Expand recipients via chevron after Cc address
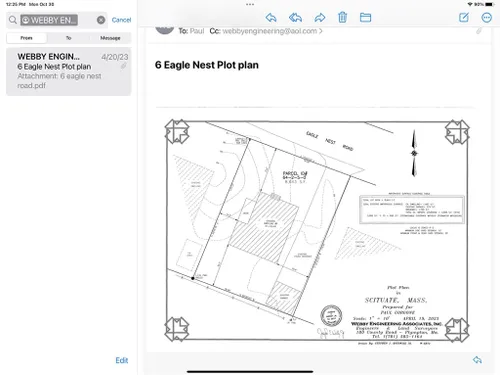 tap(321, 31)
